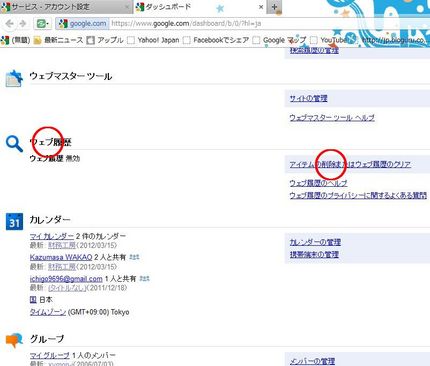Click the Webmaster Tools section icon
Image resolution: width=430 pixels, height=366 pixels.
14,78
